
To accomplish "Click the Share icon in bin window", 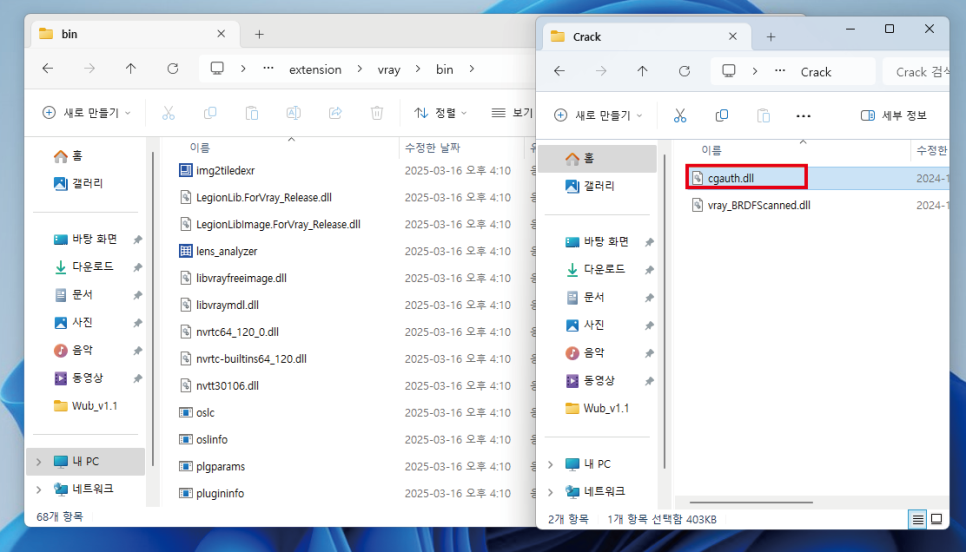I will point(335,113).
